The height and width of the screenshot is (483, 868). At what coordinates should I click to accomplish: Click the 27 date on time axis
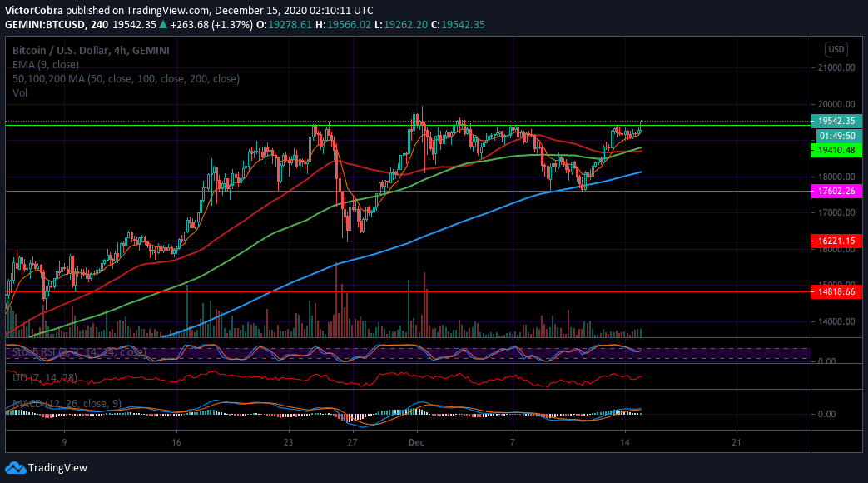coord(352,442)
